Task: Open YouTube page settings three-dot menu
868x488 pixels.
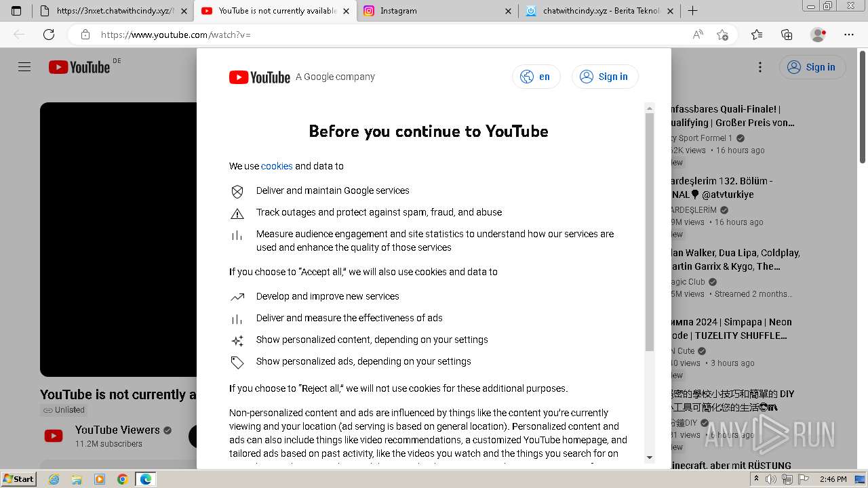Action: point(760,67)
